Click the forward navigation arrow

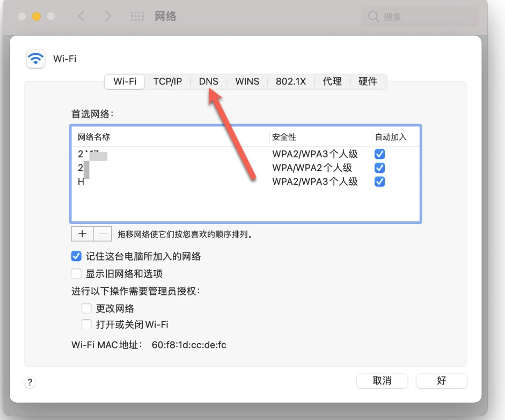click(108, 17)
